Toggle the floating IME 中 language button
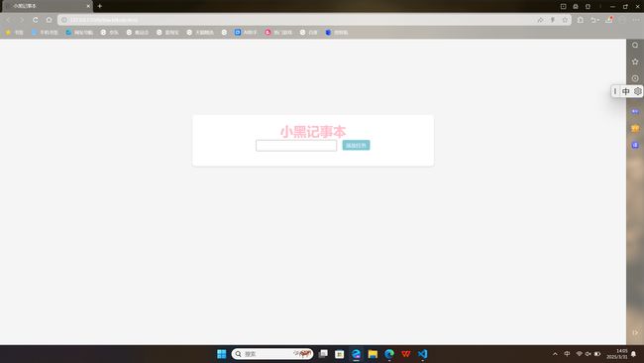 pyautogui.click(x=625, y=91)
